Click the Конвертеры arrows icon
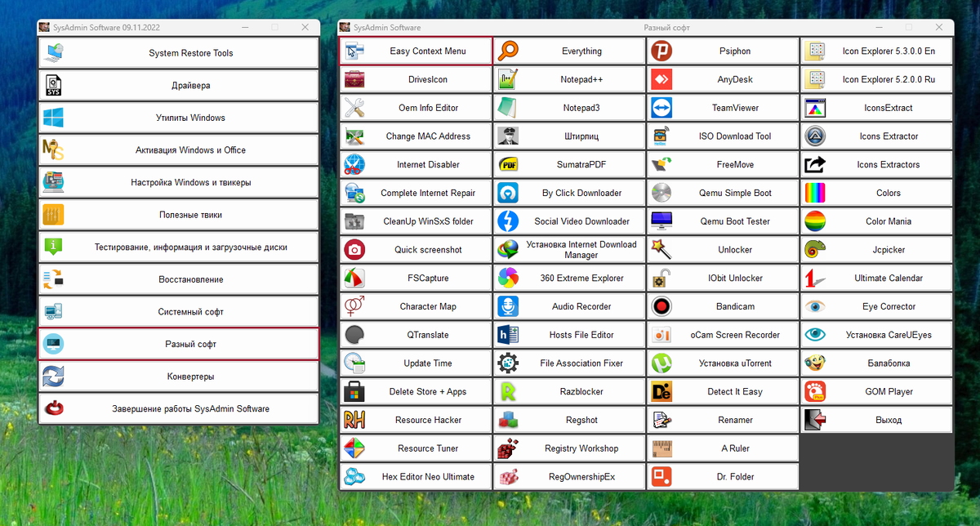This screenshot has height=526, width=980. click(x=54, y=377)
